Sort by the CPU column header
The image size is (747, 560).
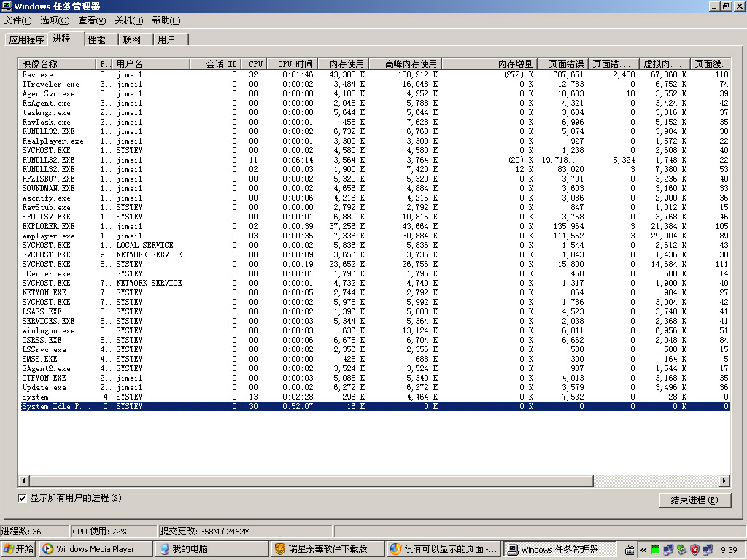click(x=254, y=64)
